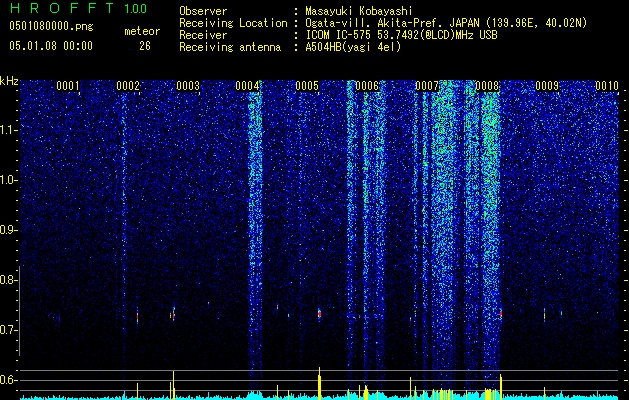Viewport: 629px width, 400px height.
Task: Click the 0.9 frequency axis label
Action: click(x=7, y=230)
